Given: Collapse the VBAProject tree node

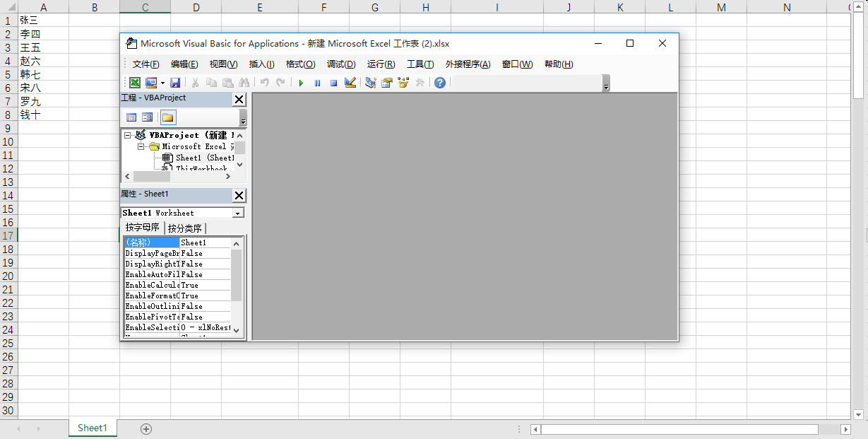Looking at the screenshot, I should click(127, 135).
